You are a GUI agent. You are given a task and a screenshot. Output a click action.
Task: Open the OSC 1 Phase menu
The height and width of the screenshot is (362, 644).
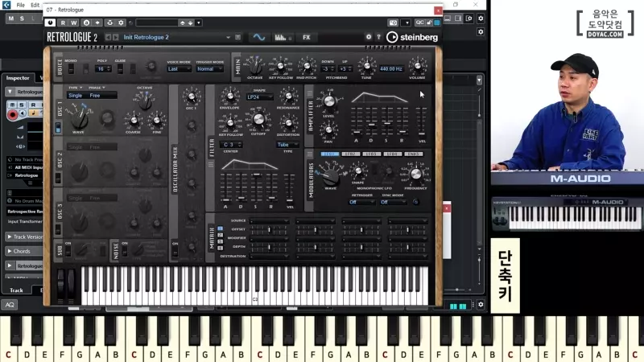click(x=97, y=88)
